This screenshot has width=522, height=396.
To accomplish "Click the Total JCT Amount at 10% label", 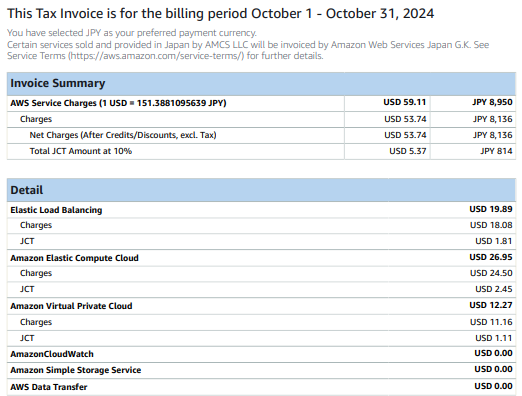I will (81, 151).
